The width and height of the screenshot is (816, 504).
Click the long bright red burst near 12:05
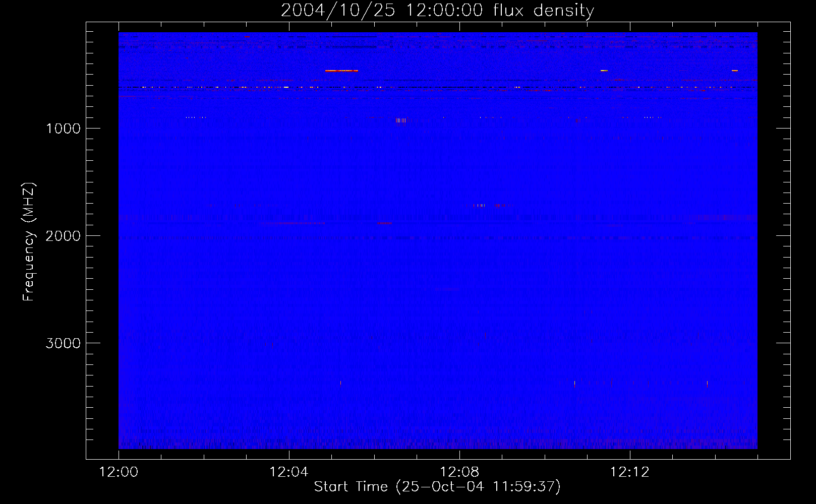point(341,71)
